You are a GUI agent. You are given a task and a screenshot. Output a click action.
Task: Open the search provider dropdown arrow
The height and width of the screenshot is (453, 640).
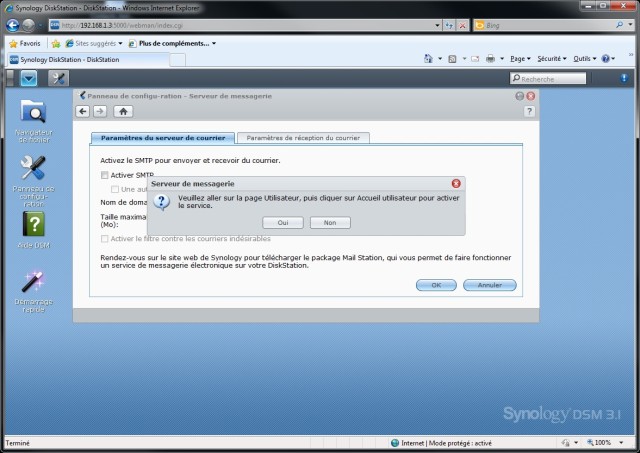631,25
